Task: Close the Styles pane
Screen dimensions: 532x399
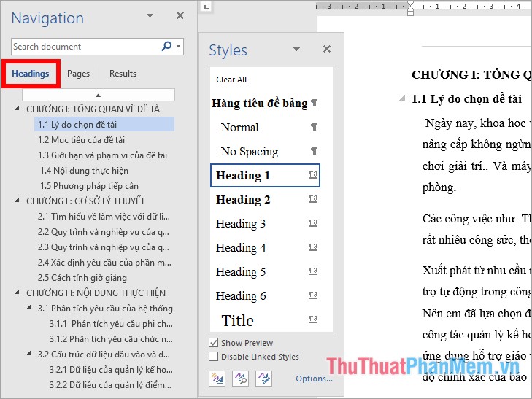Action: [x=327, y=49]
